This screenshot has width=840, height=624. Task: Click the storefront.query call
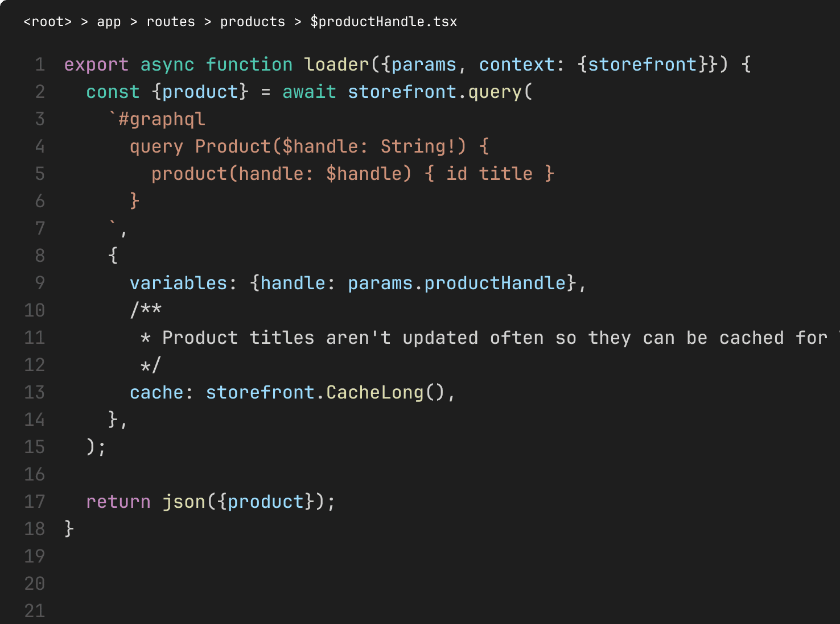[440, 92]
